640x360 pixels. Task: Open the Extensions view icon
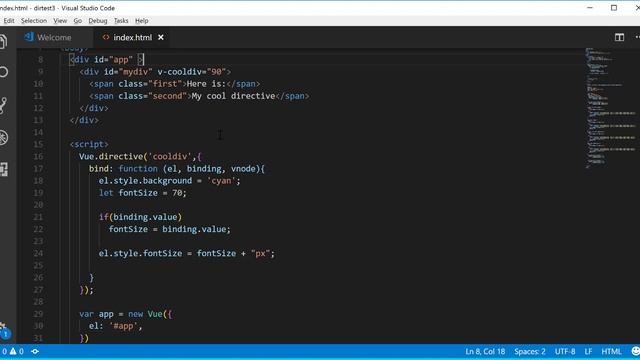tap(4, 169)
